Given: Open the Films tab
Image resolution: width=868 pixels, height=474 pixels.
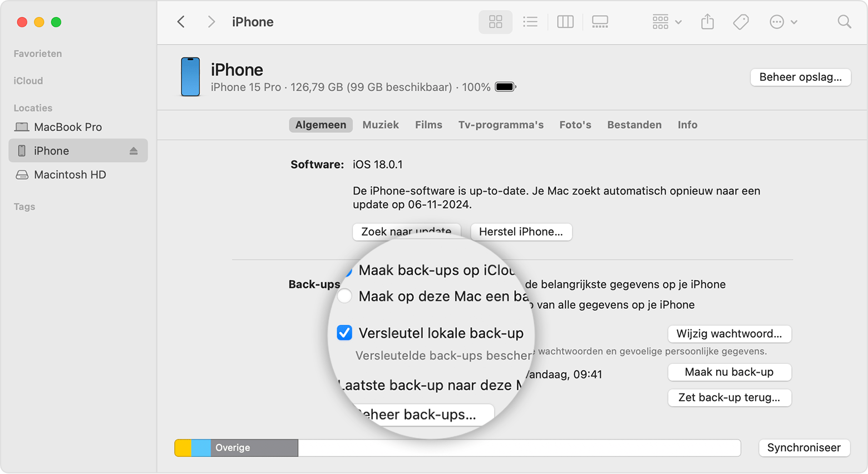Looking at the screenshot, I should [x=428, y=125].
